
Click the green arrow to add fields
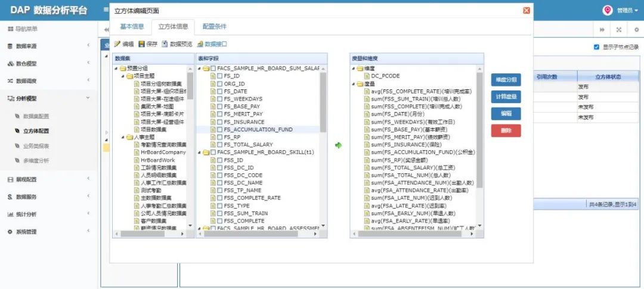[x=339, y=145]
